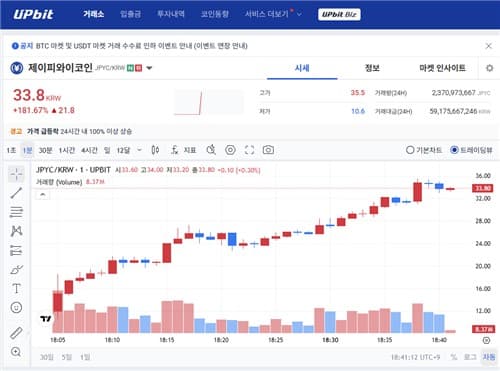Open the fx 지표 indicators menu
The width and height of the screenshot is (500, 371).
tap(184, 150)
